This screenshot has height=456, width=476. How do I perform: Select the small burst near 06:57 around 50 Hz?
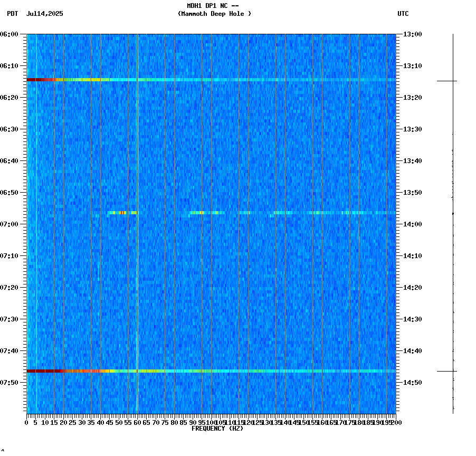click(121, 213)
